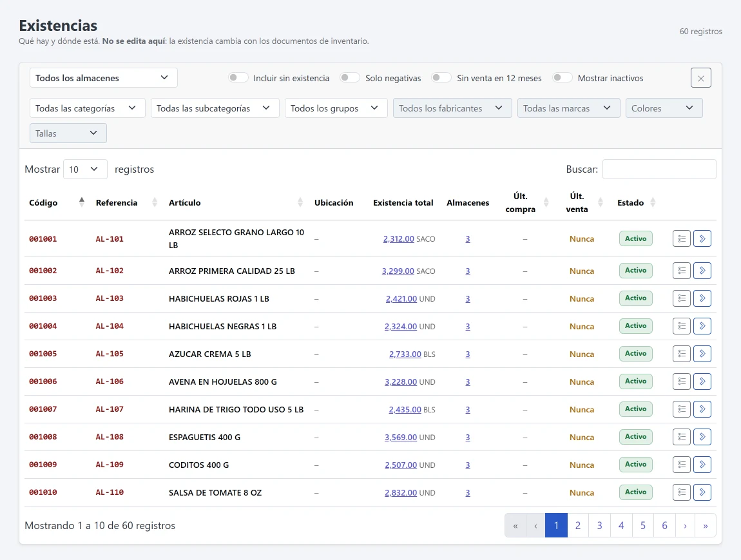This screenshot has height=560, width=741.
Task: Jump to last page double arrow
Action: click(706, 525)
